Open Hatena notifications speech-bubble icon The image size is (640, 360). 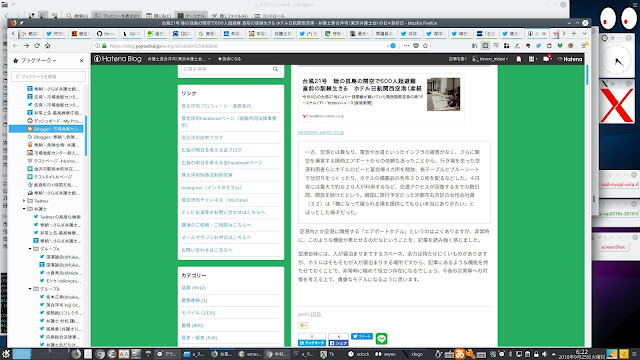tap(547, 59)
